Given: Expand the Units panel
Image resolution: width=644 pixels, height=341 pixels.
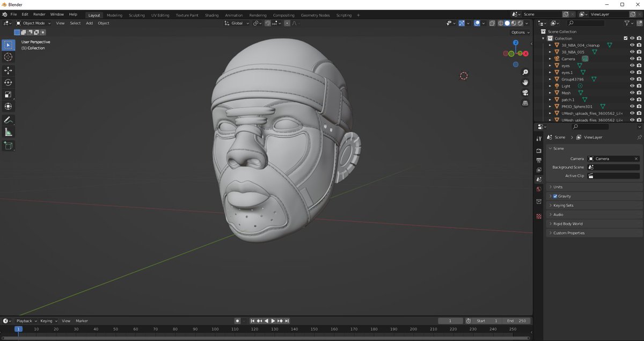Looking at the screenshot, I should [x=594, y=187].
